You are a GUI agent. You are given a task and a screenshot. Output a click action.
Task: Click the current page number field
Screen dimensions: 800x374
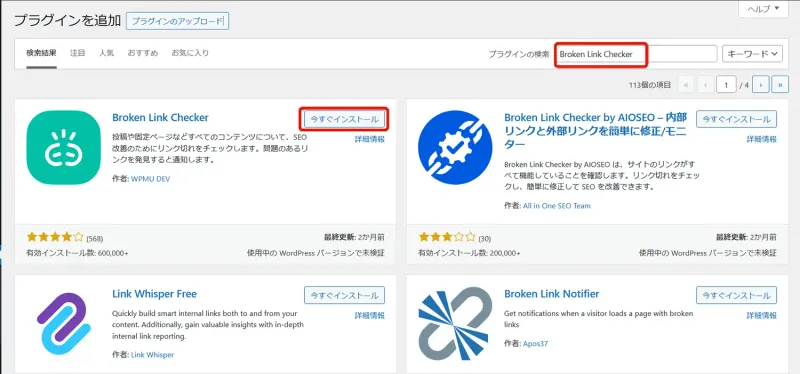click(726, 85)
